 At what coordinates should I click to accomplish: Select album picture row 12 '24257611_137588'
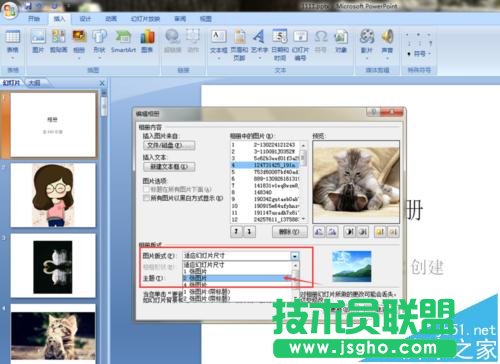tap(265, 219)
